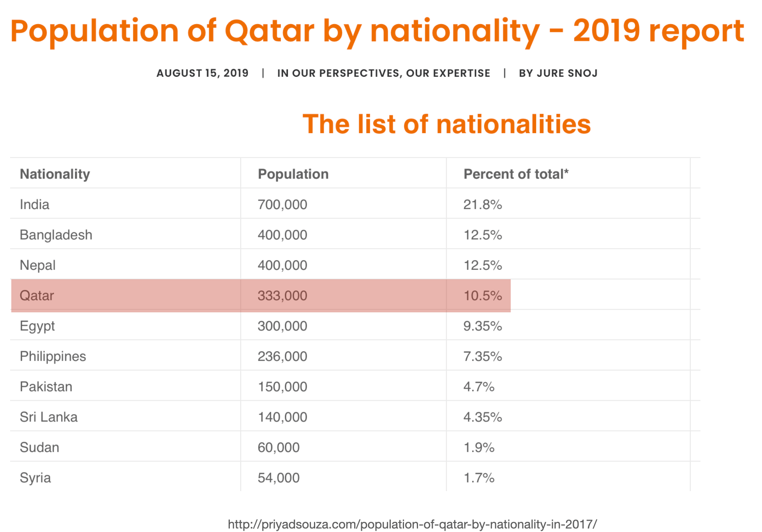This screenshot has height=532, width=762.
Task: Click the "Percent of total*" column header
Action: (516, 174)
